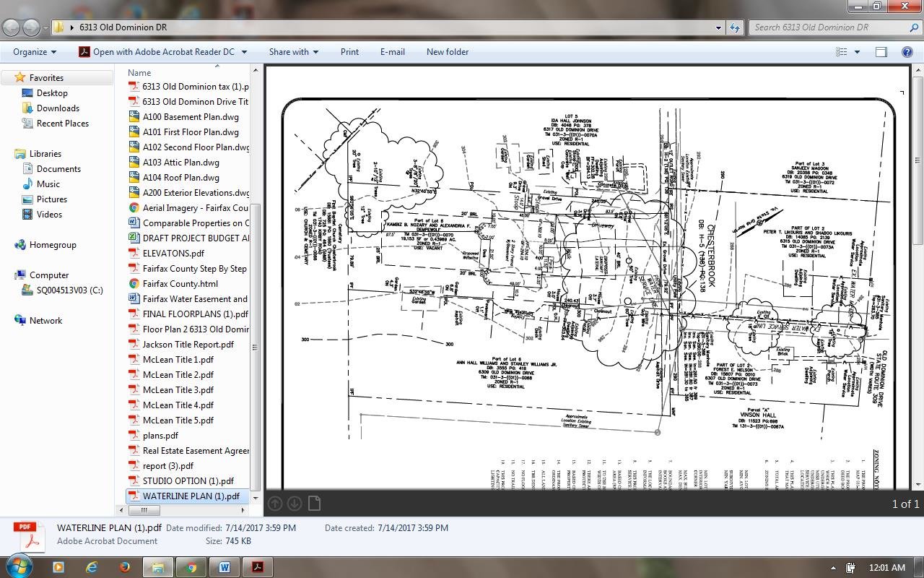
Task: Click the refresh button beside address bar
Action: coord(735,27)
